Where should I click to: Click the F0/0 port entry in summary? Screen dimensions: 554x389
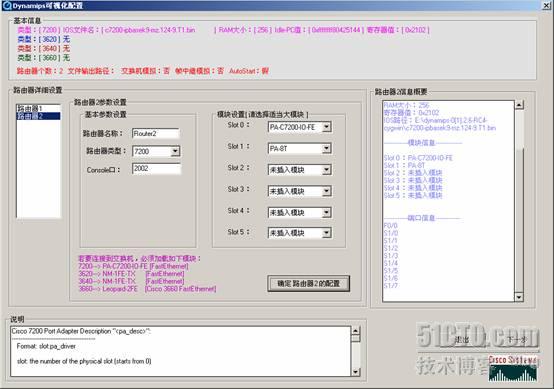[390, 225]
